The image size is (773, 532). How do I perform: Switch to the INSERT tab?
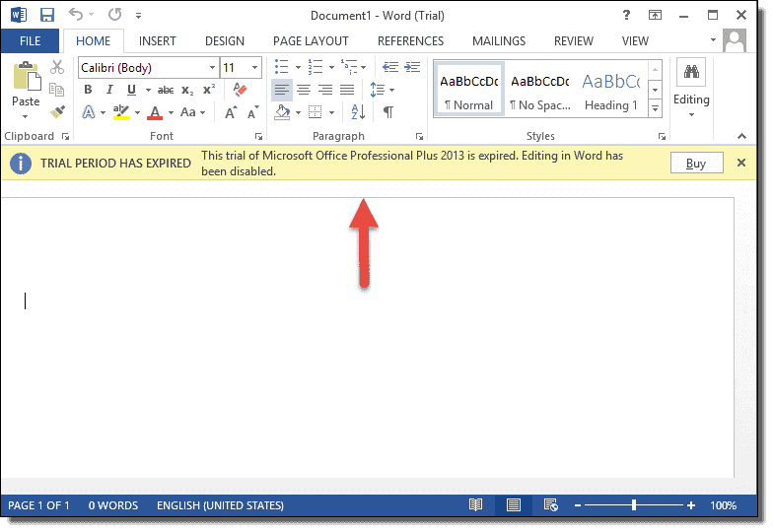[x=158, y=41]
